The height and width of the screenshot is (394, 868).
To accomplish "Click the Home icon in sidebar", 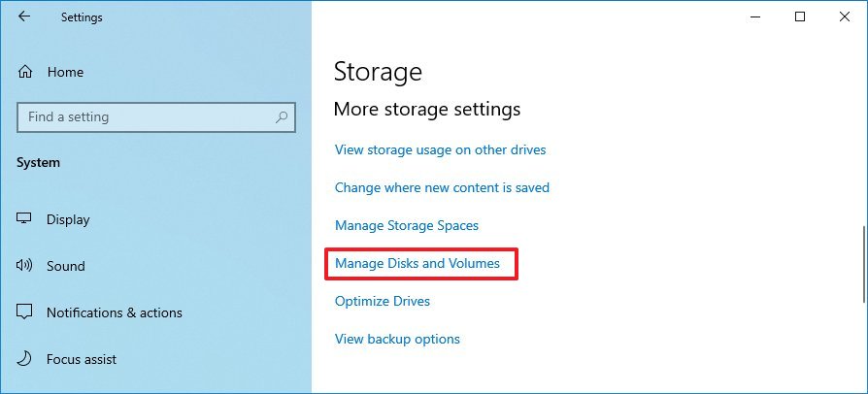I will pyautogui.click(x=25, y=72).
